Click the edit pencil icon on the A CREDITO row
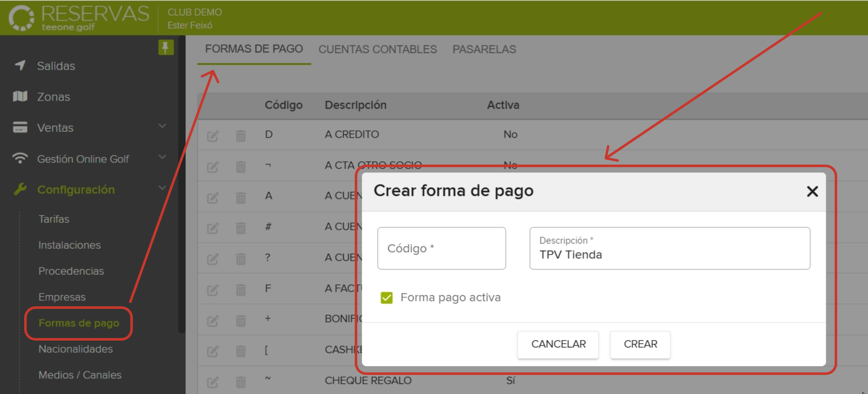The image size is (868, 394). [x=213, y=135]
